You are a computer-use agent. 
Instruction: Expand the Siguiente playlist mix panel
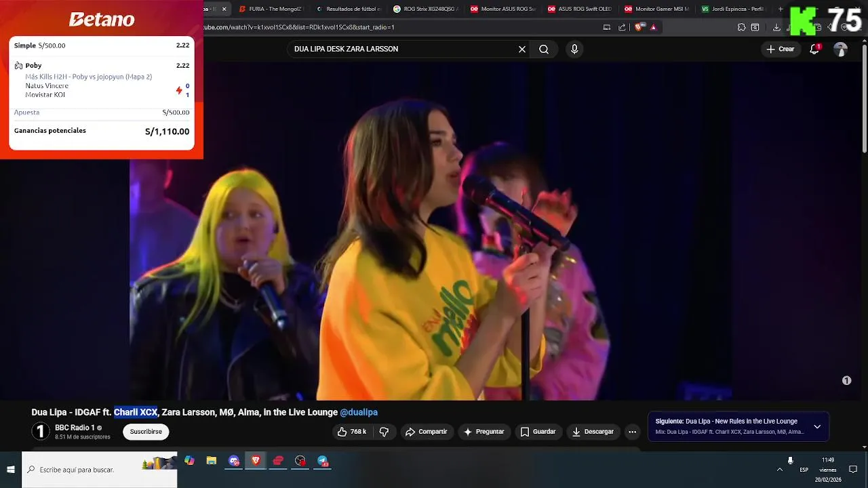[817, 426]
